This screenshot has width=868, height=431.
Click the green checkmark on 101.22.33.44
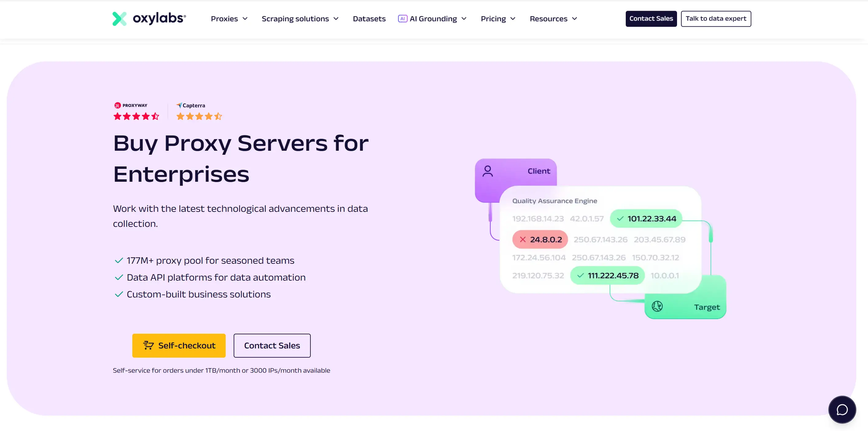click(x=620, y=218)
